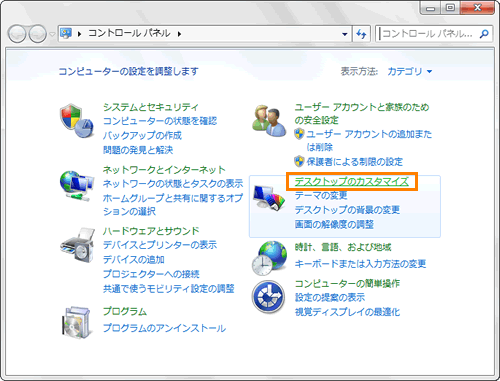Expand arrow before コントロール パネル breadcrumb
500x381 pixels.
[79, 34]
